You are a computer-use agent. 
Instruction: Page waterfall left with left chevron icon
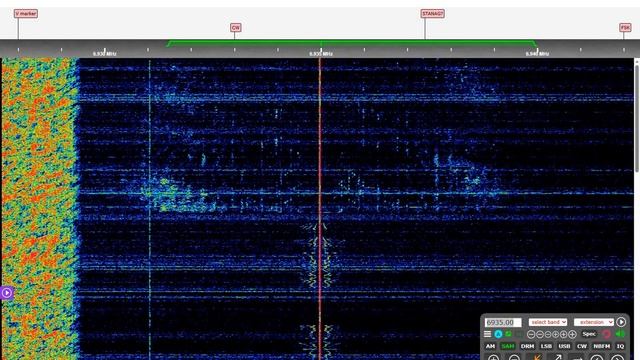tap(597, 358)
